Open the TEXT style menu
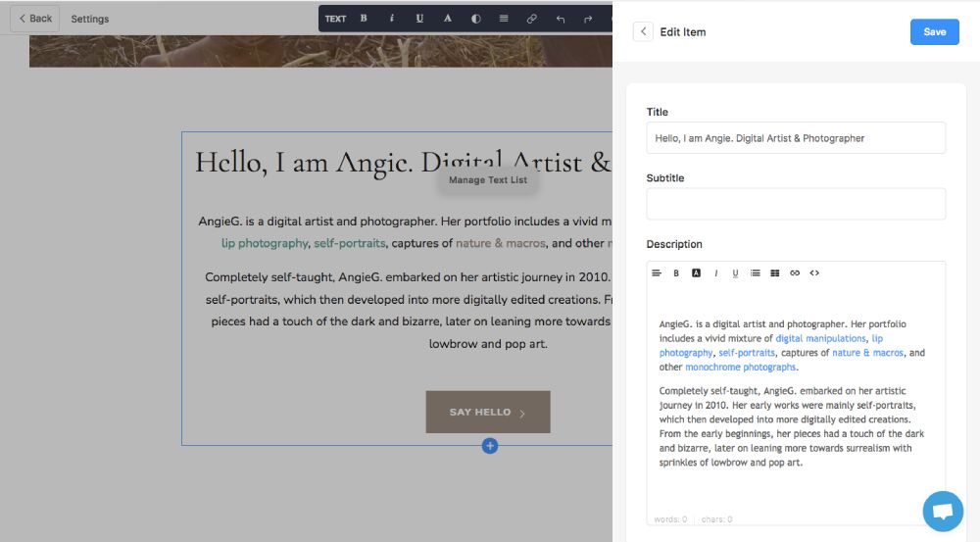 [x=336, y=19]
